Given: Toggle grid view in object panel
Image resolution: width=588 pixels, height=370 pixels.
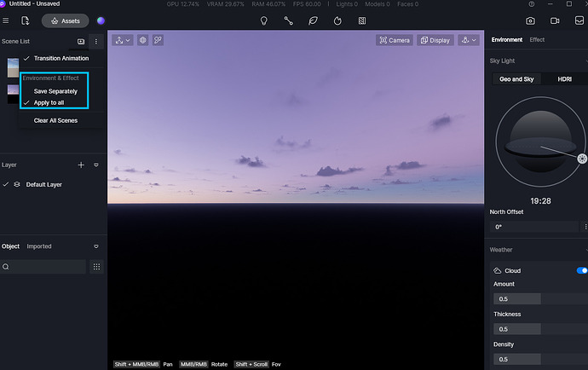Looking at the screenshot, I should (x=96, y=267).
